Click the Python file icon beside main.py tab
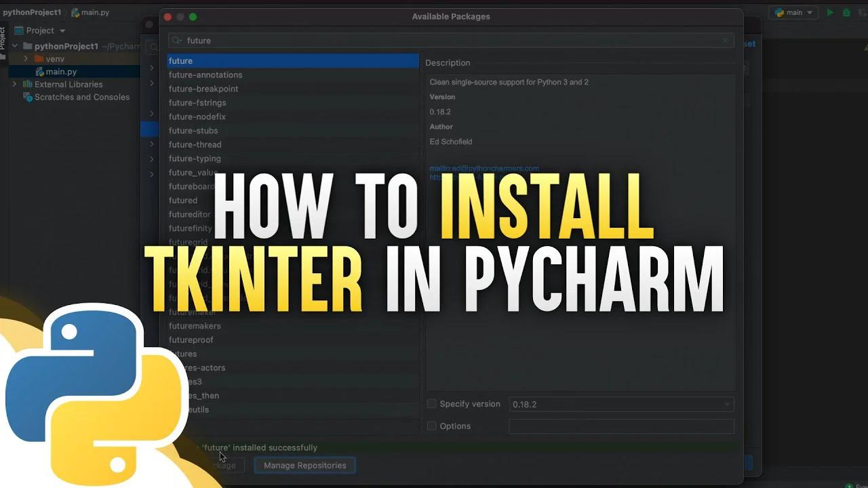Image resolution: width=868 pixels, height=488 pixels. [x=75, y=12]
